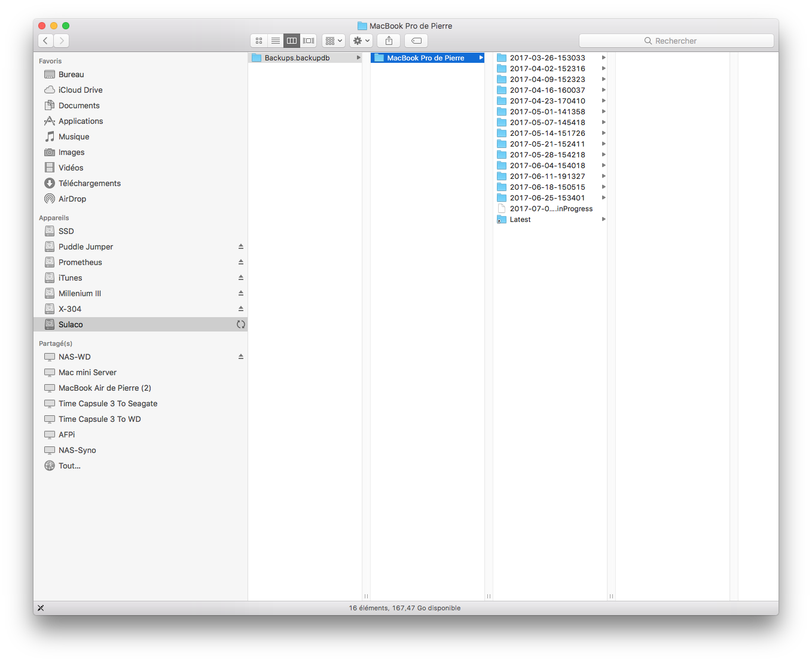Select the 2017-07-0....inProgress file
This screenshot has height=663, width=812.
(x=550, y=209)
